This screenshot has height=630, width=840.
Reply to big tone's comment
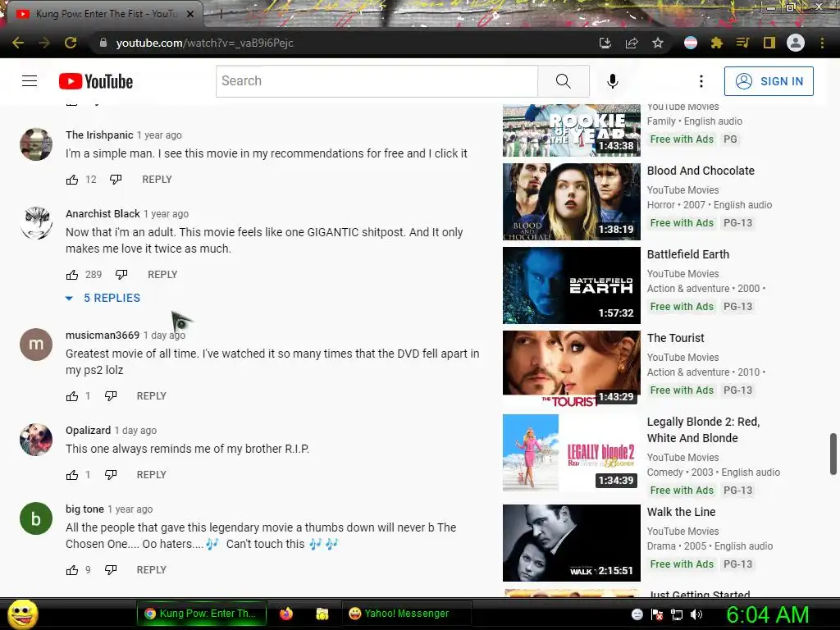(x=152, y=570)
